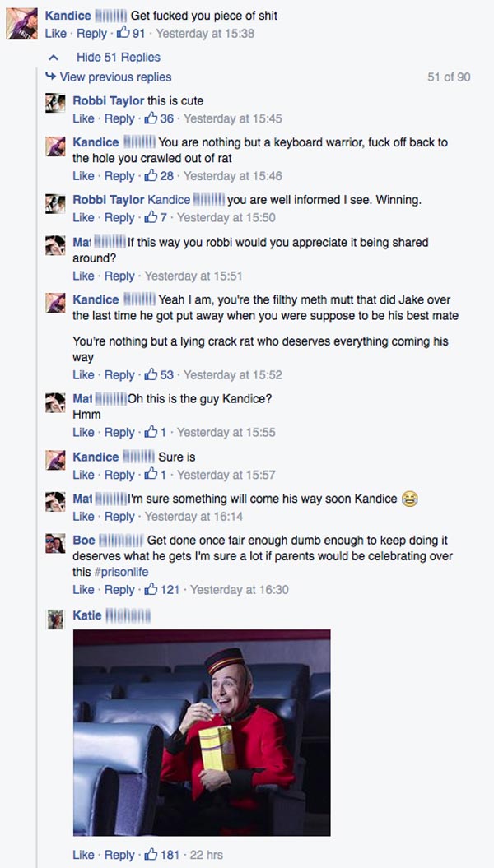Click the collapse chevron beside Hide 51 Replies

tap(54, 57)
